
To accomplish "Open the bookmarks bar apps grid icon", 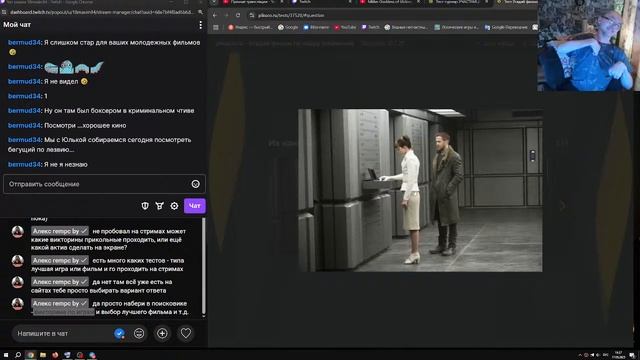I will (216, 27).
